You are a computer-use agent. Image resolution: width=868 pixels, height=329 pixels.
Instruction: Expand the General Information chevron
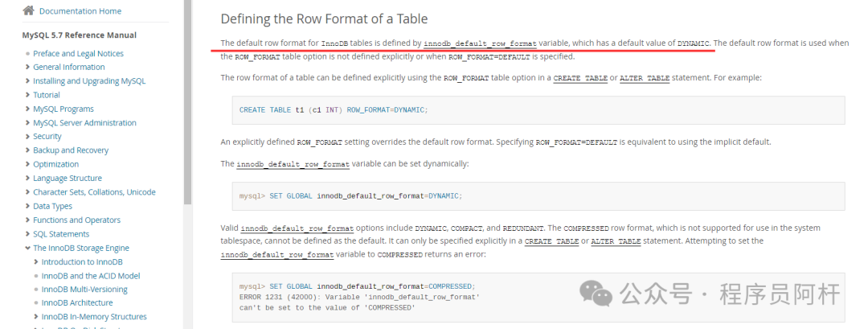point(28,68)
